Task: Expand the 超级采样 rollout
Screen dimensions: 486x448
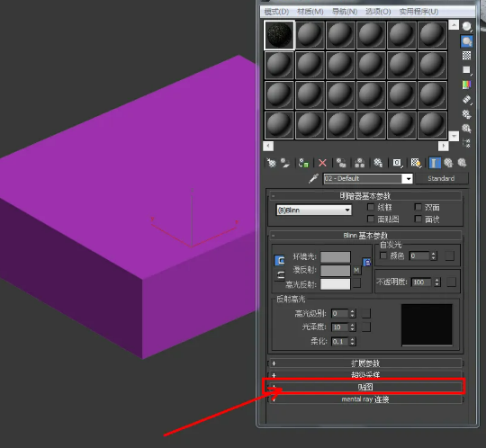Action: tap(365, 375)
